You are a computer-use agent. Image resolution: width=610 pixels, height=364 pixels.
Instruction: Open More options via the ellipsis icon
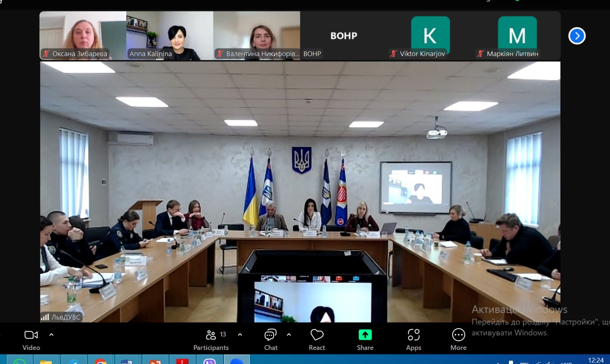pyautogui.click(x=458, y=335)
